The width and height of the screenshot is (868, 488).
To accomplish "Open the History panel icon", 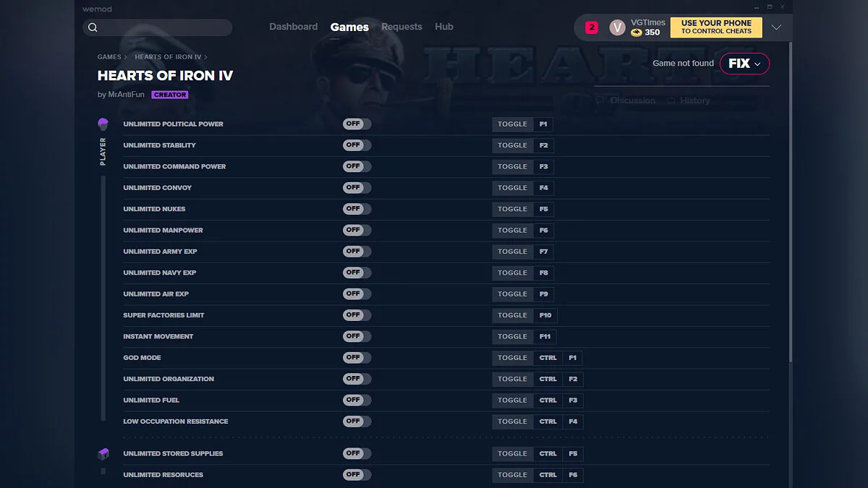I will tap(671, 100).
